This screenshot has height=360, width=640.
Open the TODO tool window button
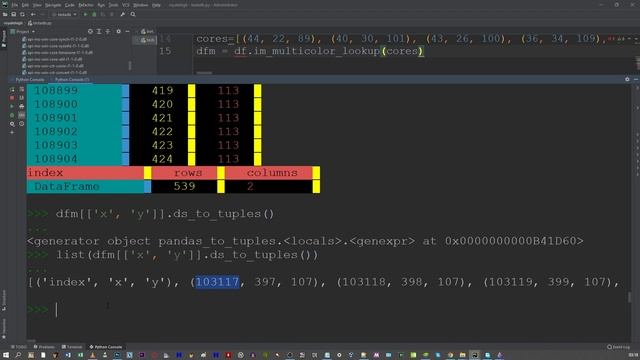pyautogui.click(x=19, y=347)
